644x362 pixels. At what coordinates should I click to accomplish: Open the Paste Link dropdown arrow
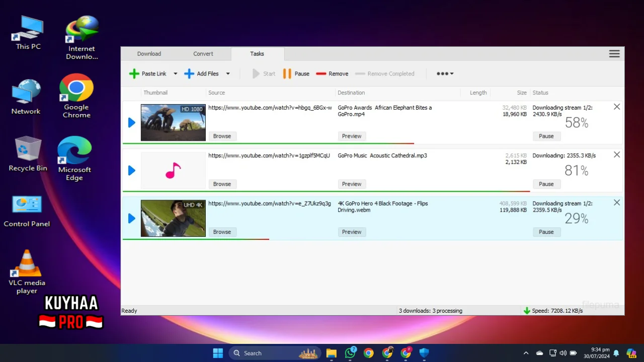coord(175,74)
